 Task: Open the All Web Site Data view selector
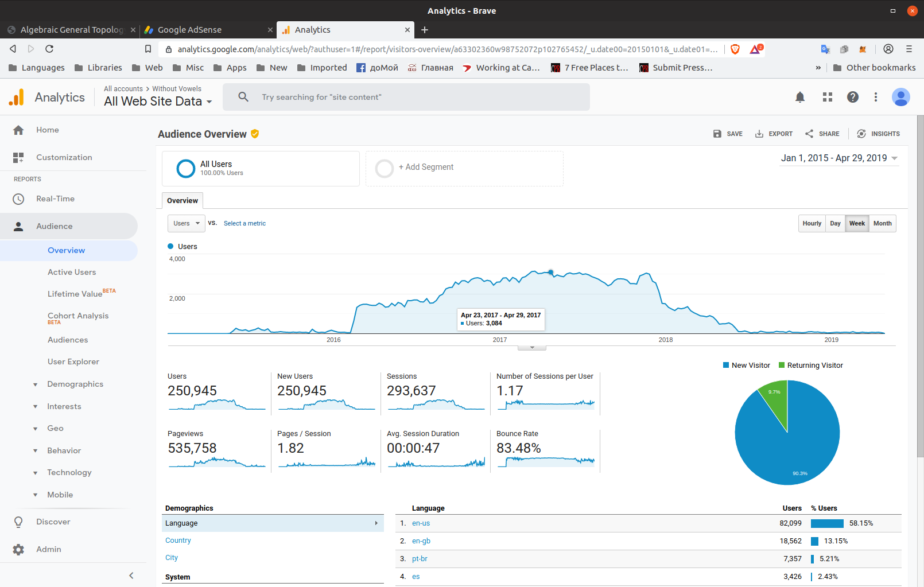click(158, 102)
